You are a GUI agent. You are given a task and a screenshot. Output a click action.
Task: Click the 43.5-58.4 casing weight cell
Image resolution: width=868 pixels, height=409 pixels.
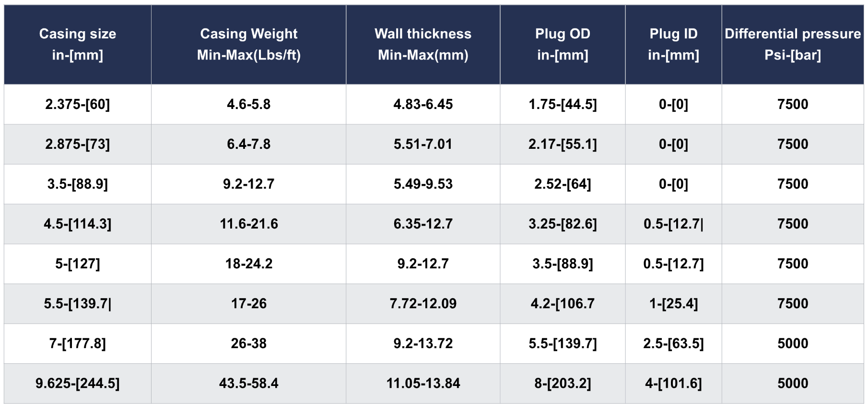click(249, 383)
